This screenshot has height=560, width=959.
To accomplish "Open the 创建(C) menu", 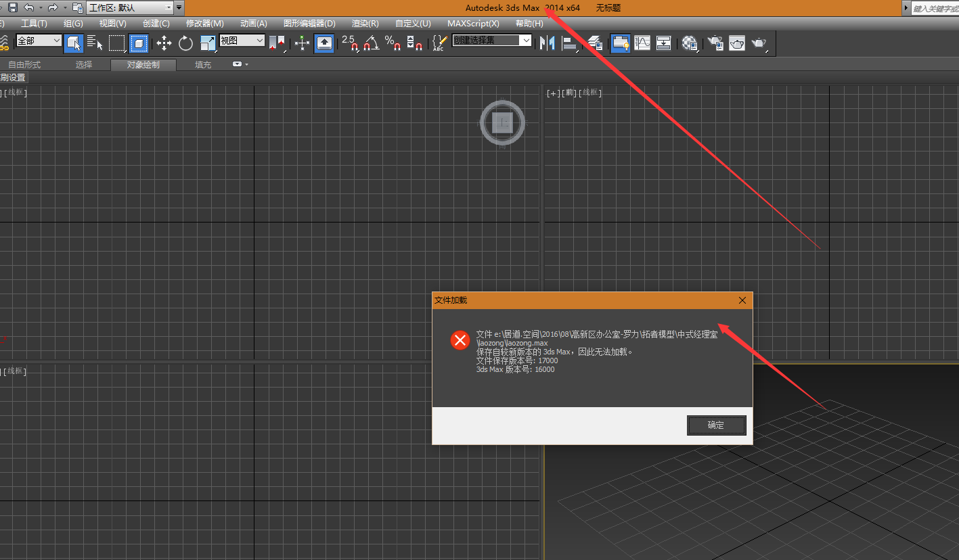I will tap(156, 23).
